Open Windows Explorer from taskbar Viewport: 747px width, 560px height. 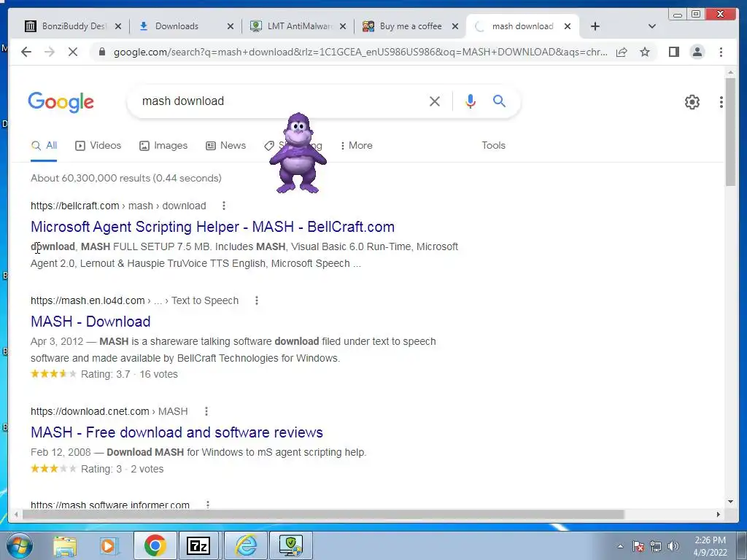click(x=65, y=545)
